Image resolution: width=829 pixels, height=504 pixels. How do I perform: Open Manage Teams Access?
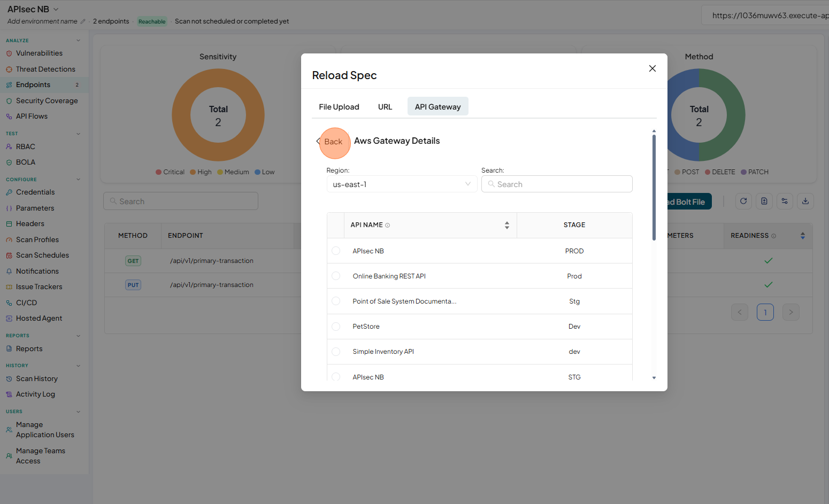[40, 456]
